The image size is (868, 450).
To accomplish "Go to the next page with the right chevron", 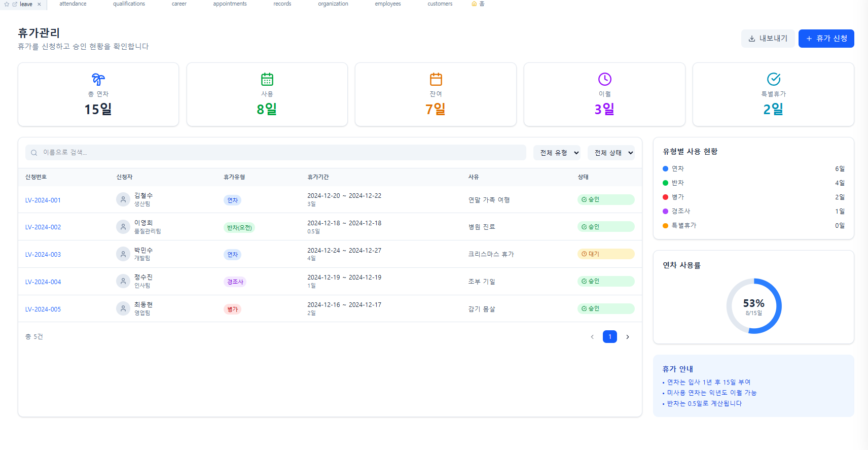I will tap(628, 337).
